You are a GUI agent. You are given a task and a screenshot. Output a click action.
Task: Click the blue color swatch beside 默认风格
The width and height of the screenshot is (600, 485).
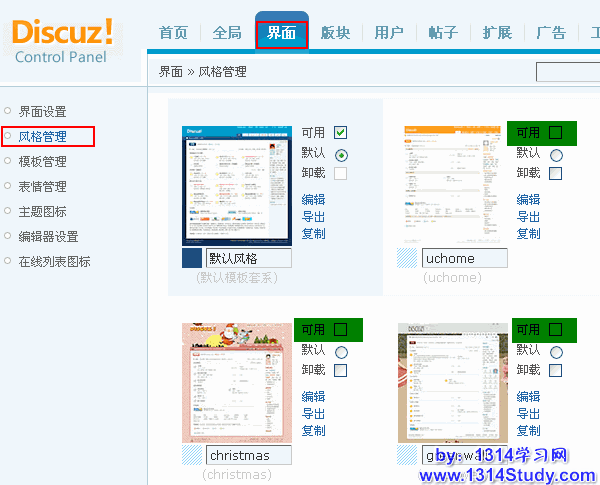click(x=192, y=258)
